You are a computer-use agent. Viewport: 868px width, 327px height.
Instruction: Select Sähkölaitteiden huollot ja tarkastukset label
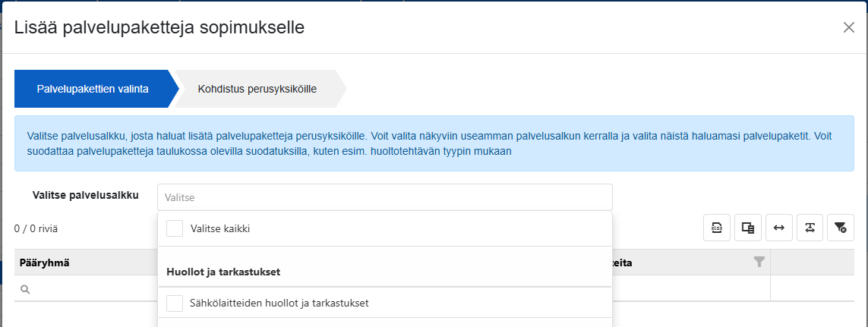279,303
